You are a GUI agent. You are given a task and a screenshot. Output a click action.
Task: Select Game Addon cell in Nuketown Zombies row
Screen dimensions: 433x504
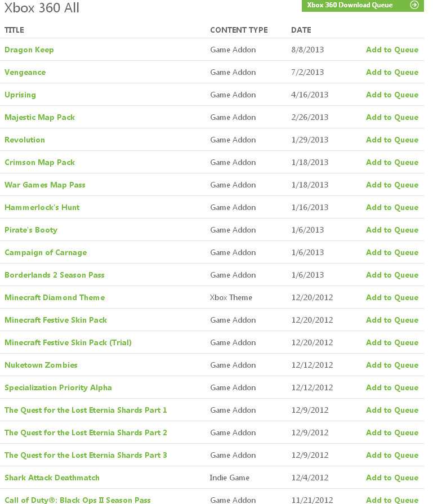(x=233, y=365)
